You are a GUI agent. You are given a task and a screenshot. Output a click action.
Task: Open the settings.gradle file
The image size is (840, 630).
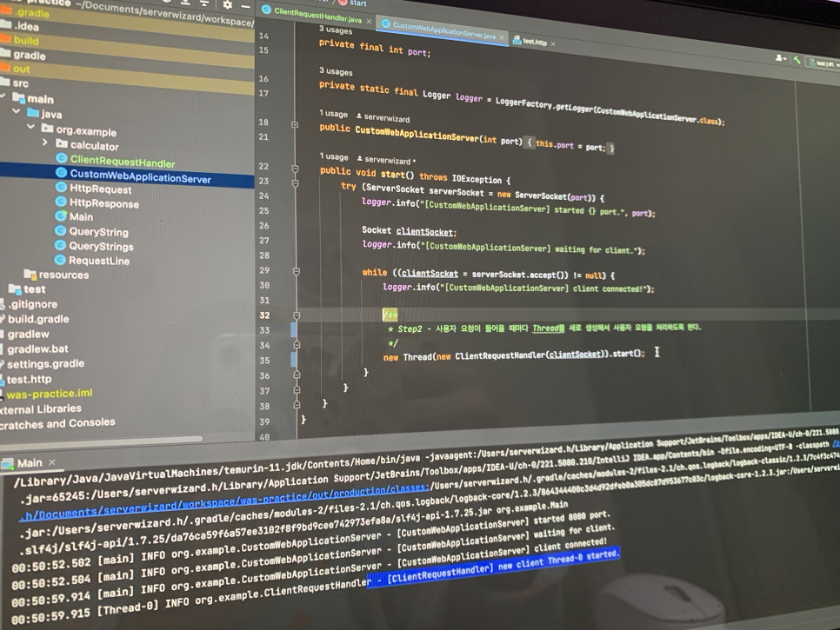[45, 364]
